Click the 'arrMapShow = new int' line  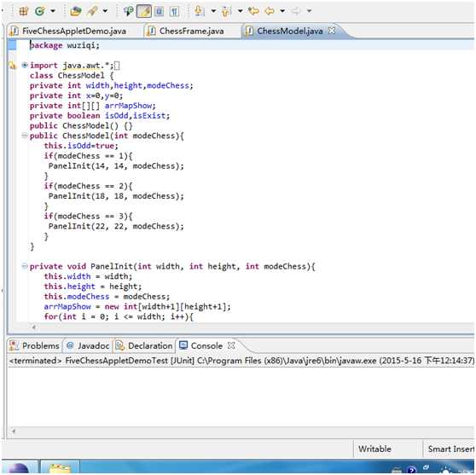137,306
